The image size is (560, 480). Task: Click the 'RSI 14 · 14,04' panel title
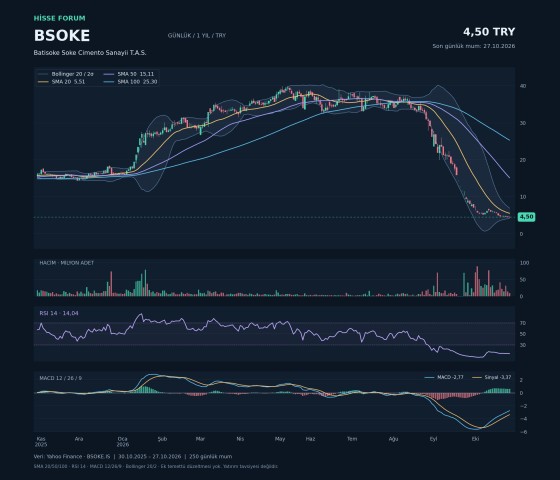(x=59, y=313)
